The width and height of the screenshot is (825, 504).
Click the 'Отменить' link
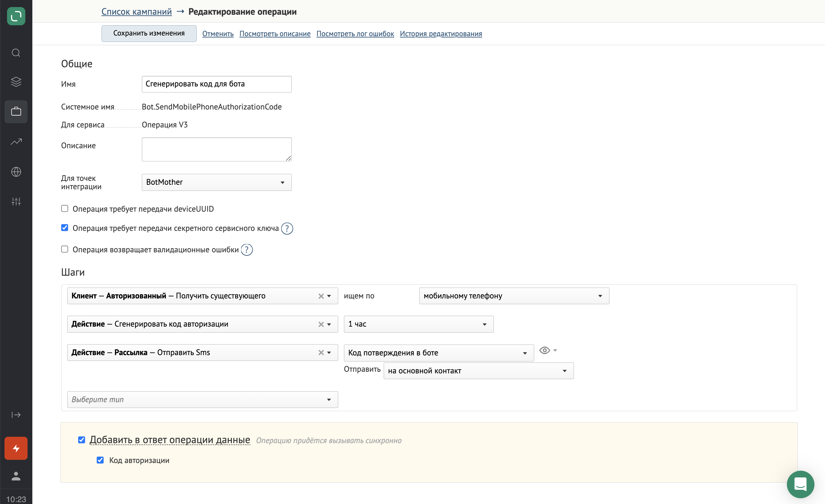point(218,34)
